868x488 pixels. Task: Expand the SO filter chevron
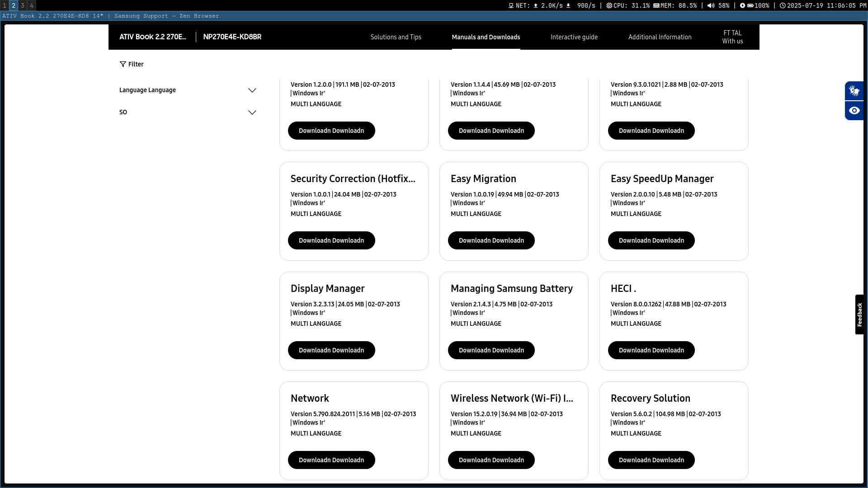[x=252, y=113]
